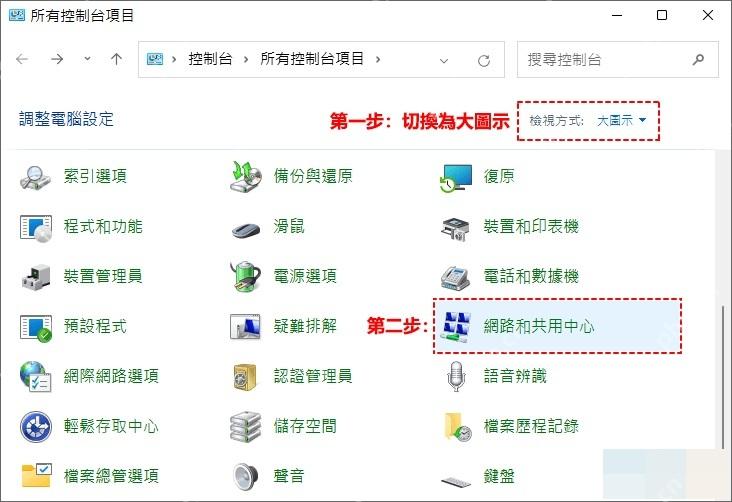This screenshot has height=502, width=732.
Task: Open the 預設程式 icon
Action: point(36,328)
